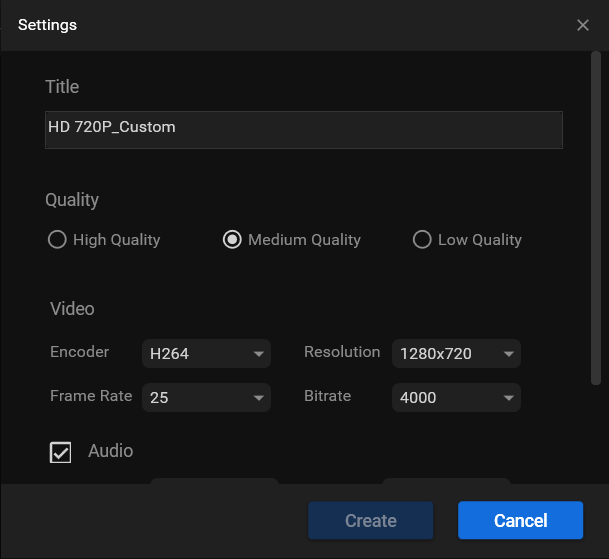
Task: Select the Medium Quality radio button
Action: click(232, 239)
